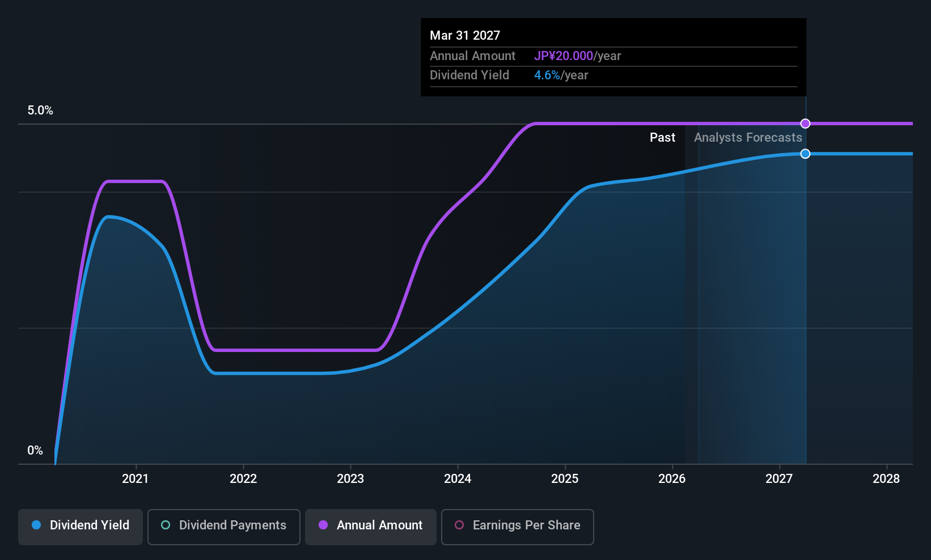
Task: Click the Past label
Action: pyautogui.click(x=662, y=138)
